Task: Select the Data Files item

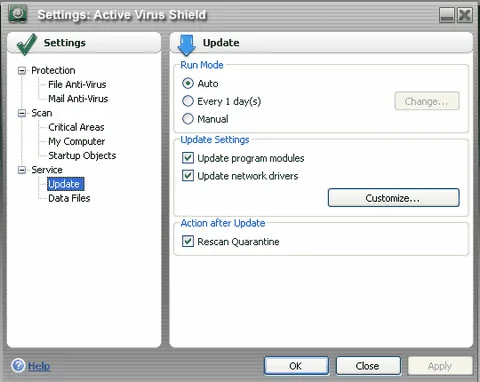Action: coord(69,198)
